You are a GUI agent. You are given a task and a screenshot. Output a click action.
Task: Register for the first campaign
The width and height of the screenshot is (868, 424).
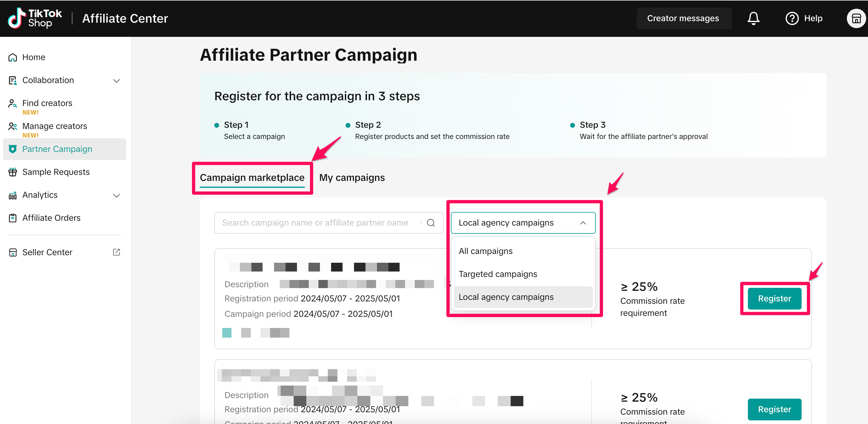click(x=774, y=298)
